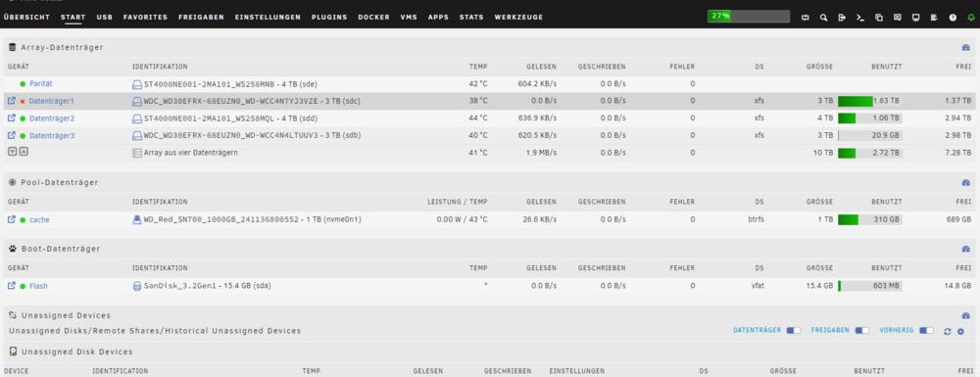The width and height of the screenshot is (980, 377).
Task: Click the 310 GB usage bar for cache
Action: [870, 219]
